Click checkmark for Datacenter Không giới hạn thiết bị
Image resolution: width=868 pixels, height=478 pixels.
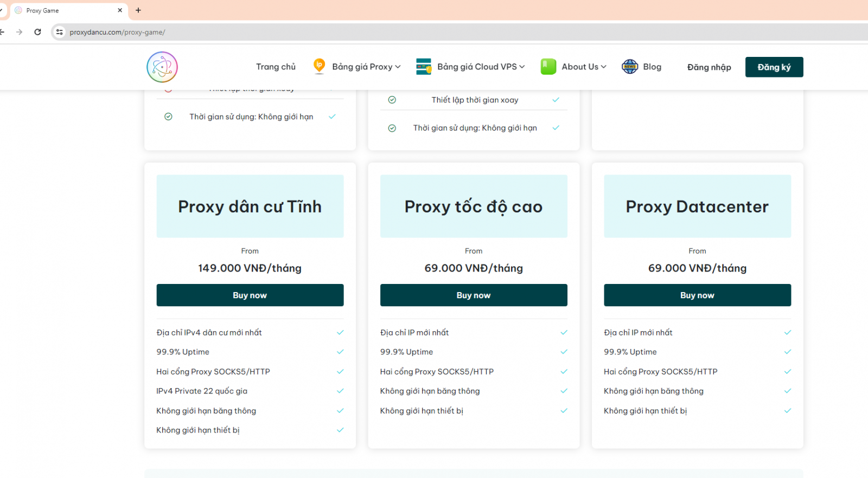(788, 410)
